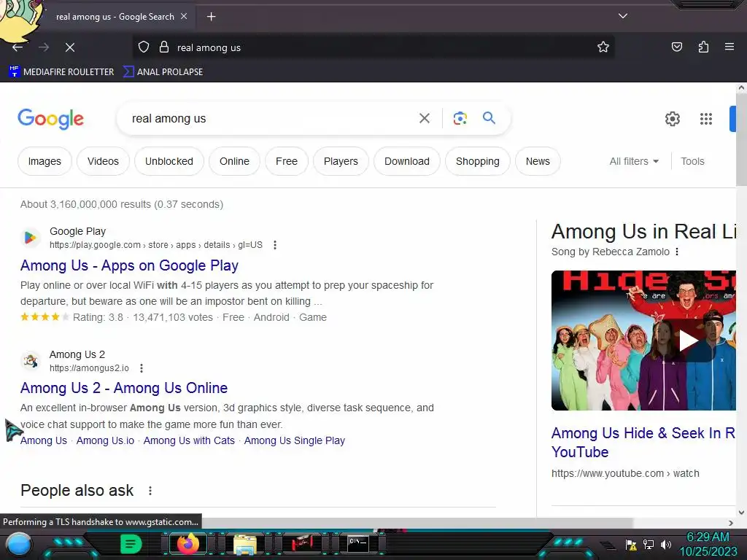Open File Explorer from taskbar
The height and width of the screenshot is (560, 747).
[x=244, y=544]
